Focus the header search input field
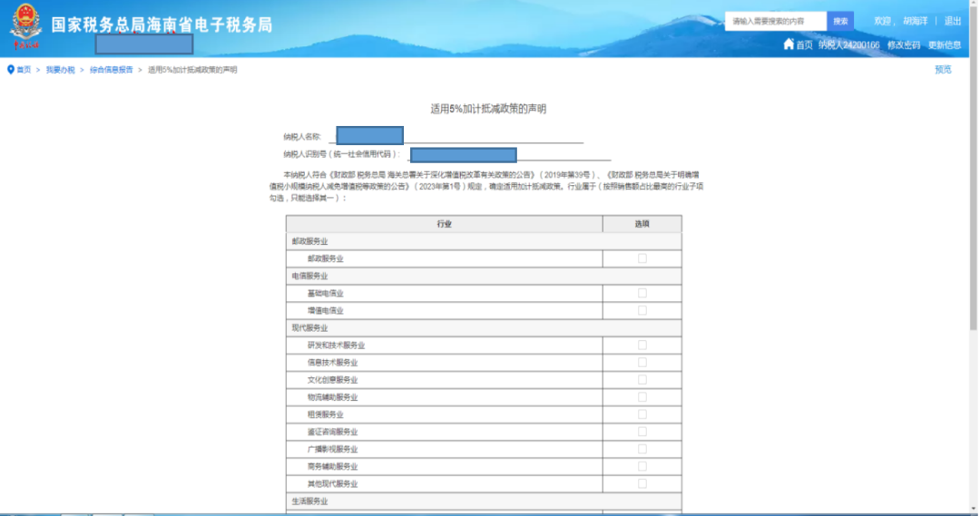The width and height of the screenshot is (980, 516). 776,21
